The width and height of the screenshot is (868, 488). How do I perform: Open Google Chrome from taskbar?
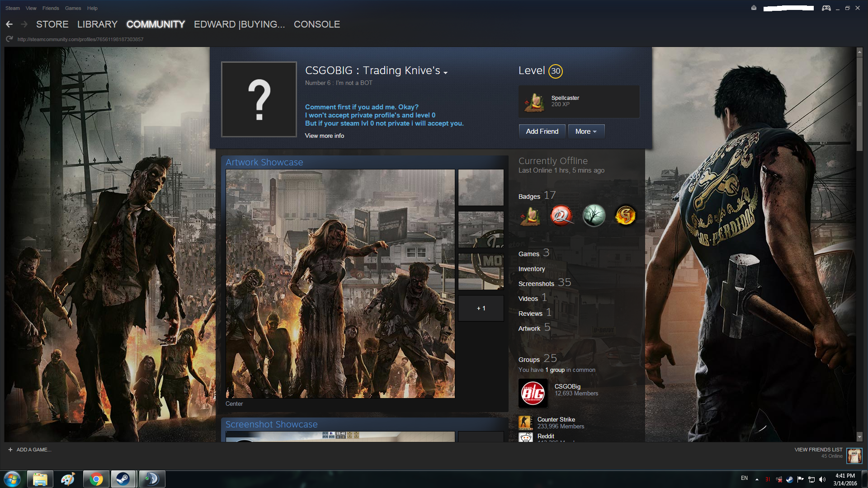(96, 479)
